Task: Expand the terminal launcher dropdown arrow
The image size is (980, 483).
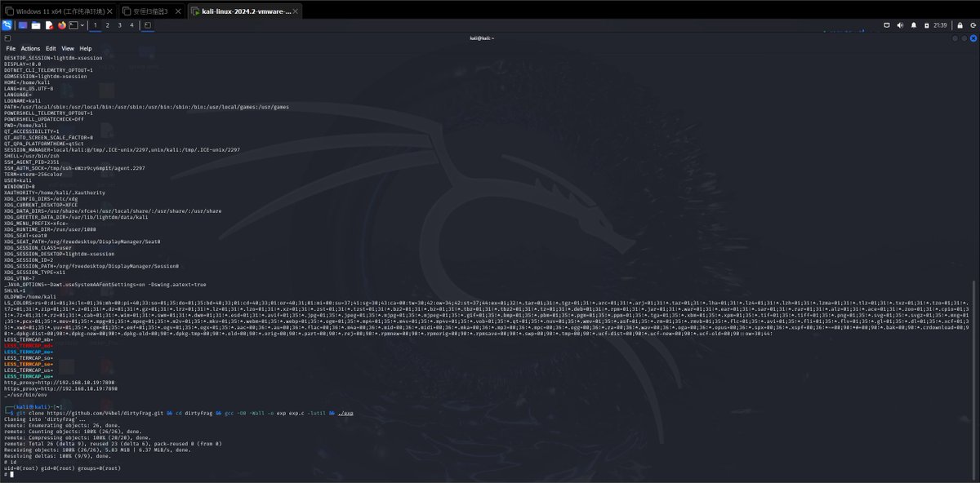Action: click(x=82, y=25)
